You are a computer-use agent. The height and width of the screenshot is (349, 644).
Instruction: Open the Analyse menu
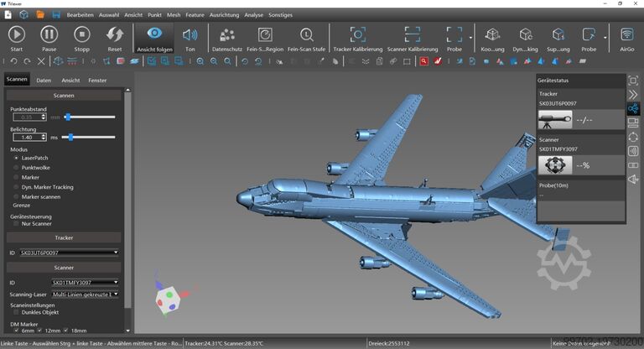254,15
